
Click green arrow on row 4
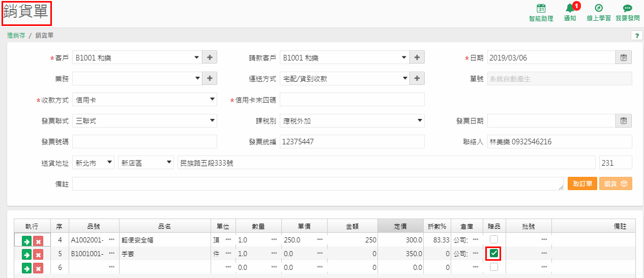[26, 241]
